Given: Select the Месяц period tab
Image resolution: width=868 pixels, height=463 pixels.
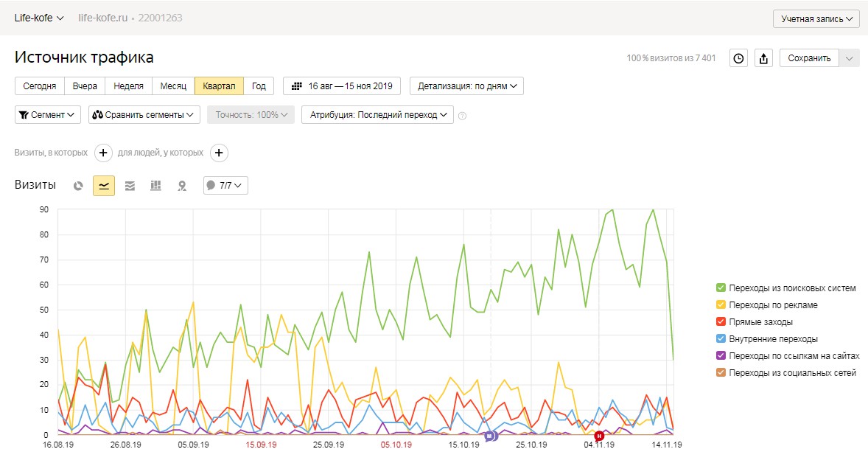Looking at the screenshot, I should (173, 86).
